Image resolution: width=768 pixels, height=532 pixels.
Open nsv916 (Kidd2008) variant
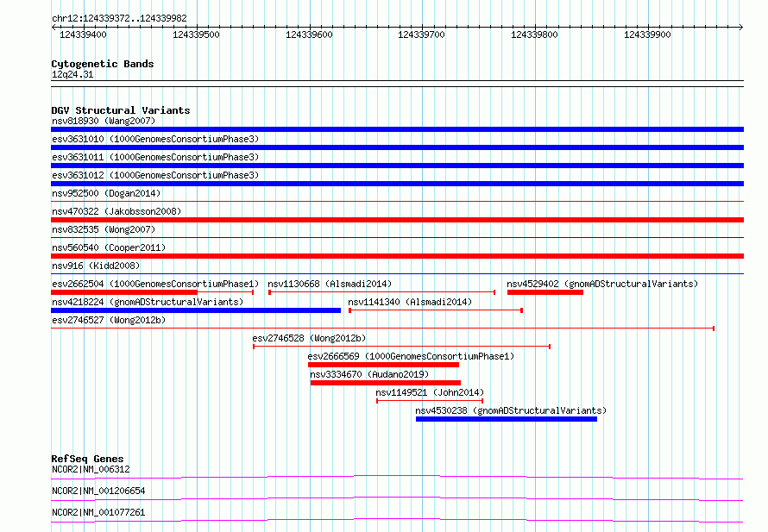point(96,266)
